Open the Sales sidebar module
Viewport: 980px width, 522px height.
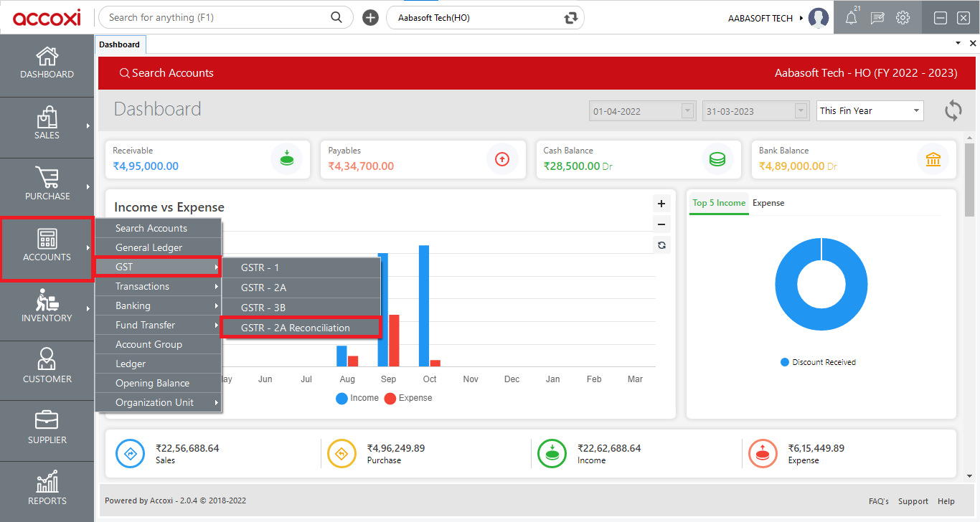tap(47, 124)
